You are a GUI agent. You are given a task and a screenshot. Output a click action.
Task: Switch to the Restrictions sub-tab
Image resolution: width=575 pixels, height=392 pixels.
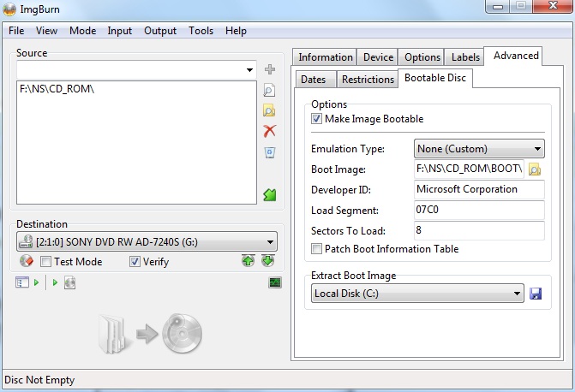[x=368, y=79]
